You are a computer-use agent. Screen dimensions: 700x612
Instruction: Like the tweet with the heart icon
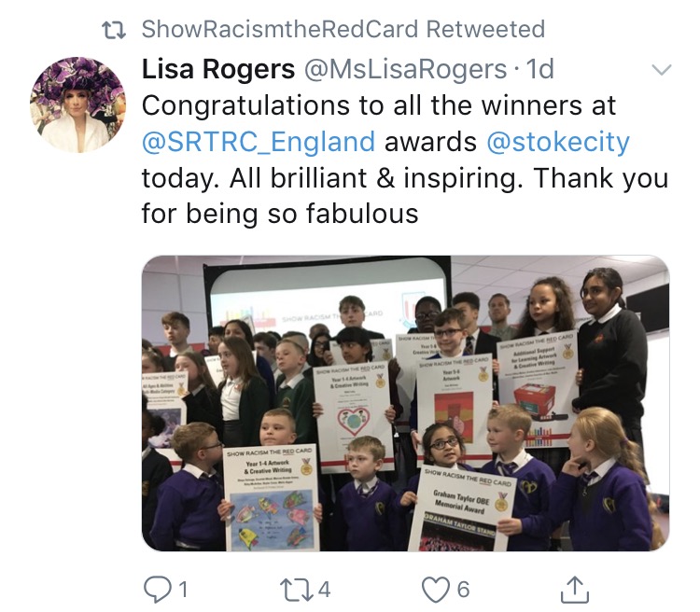point(436,590)
